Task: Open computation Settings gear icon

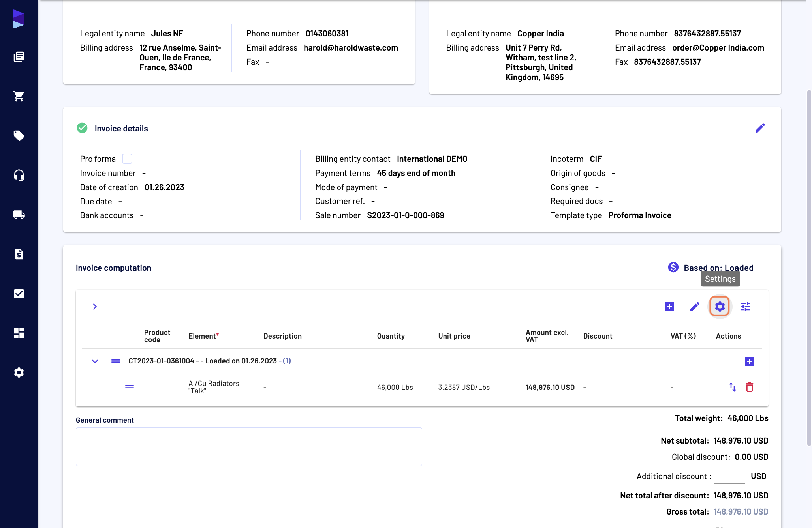Action: coord(720,307)
